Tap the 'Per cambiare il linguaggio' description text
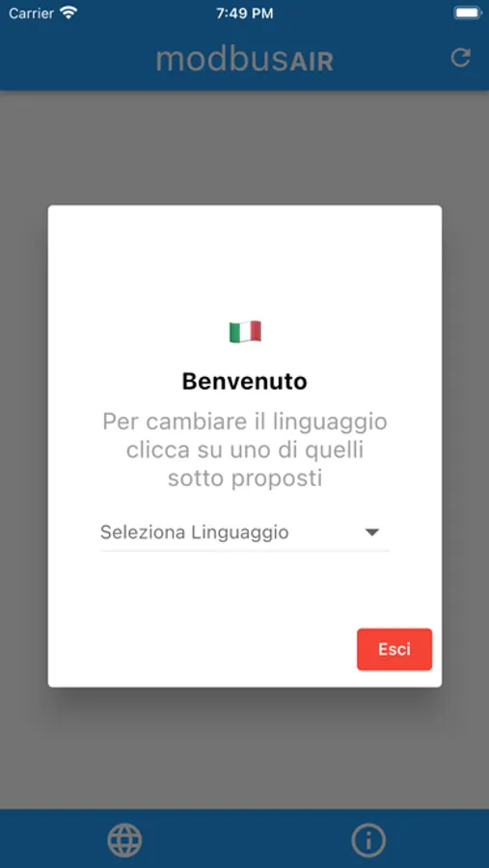This screenshot has width=489, height=868. coord(245,450)
